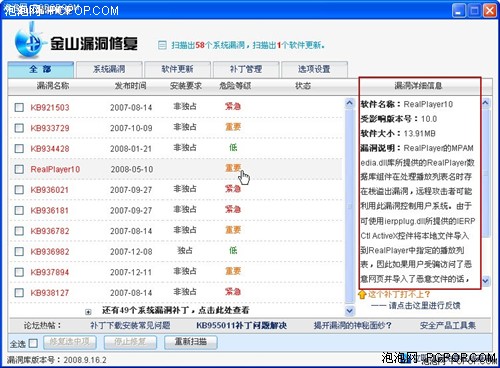Open forum link KB955011补丁问题解决
500x368 pixels.
pyautogui.click(x=241, y=325)
